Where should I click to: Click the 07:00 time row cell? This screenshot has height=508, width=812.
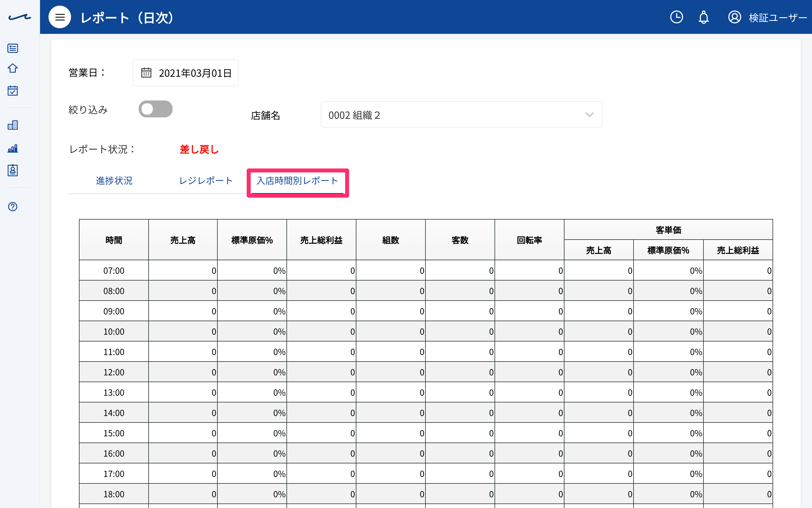pos(114,270)
